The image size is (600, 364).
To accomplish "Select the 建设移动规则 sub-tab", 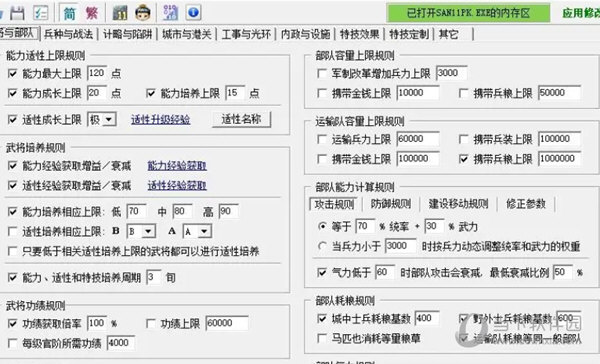I will [458, 204].
